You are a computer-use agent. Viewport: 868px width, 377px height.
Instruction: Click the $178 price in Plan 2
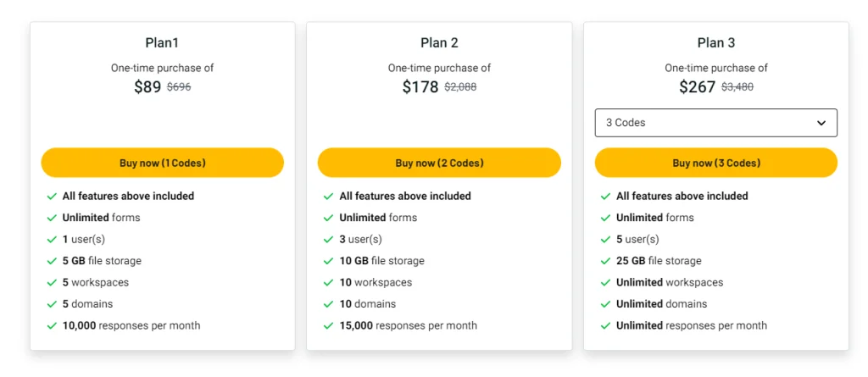[420, 86]
